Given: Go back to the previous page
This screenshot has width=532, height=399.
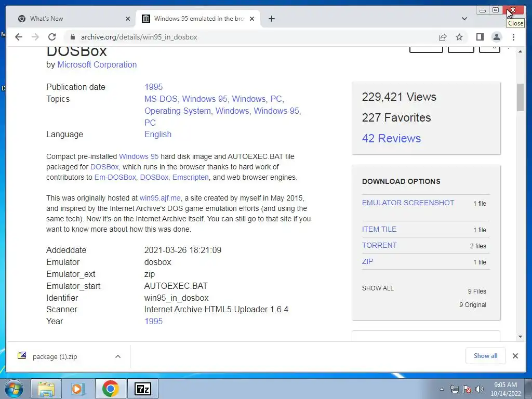Looking at the screenshot, I should coord(19,37).
